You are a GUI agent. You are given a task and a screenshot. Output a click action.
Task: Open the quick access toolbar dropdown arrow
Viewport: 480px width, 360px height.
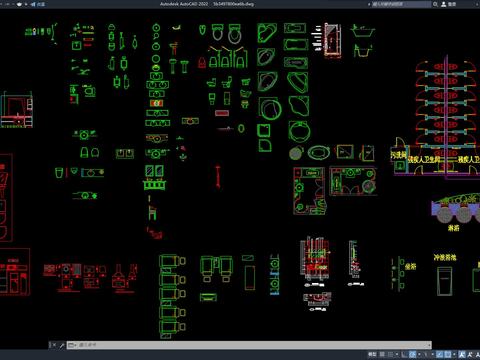tap(26, 4)
